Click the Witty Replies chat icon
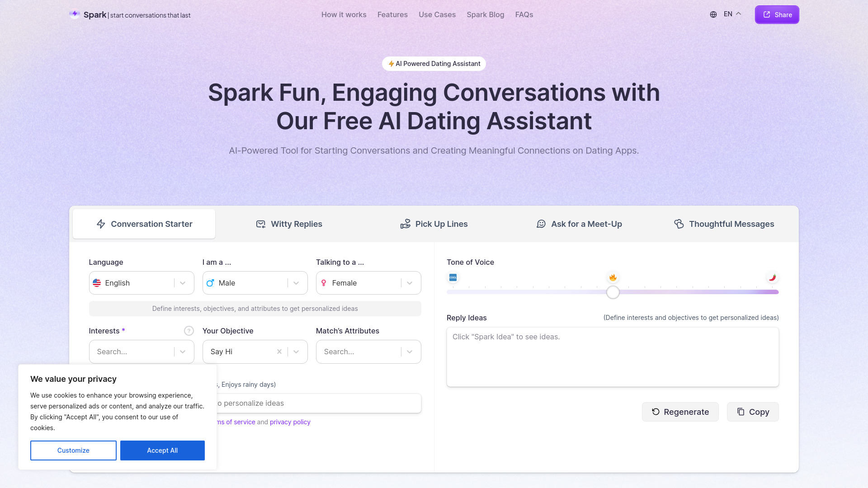The width and height of the screenshot is (868, 488). click(x=260, y=224)
